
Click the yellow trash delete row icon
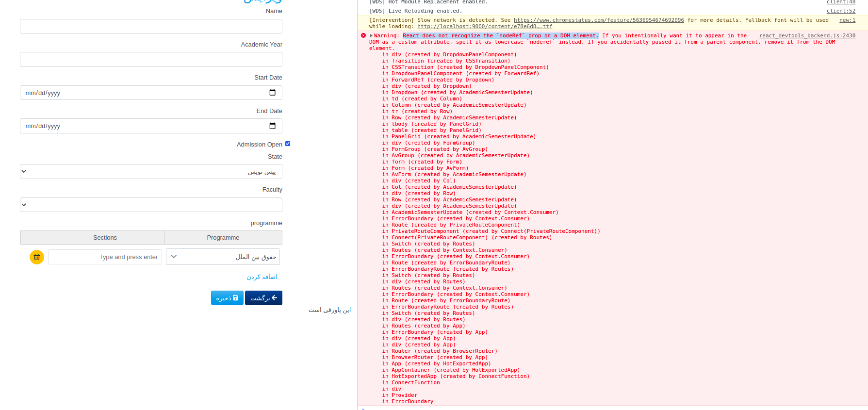point(37,257)
